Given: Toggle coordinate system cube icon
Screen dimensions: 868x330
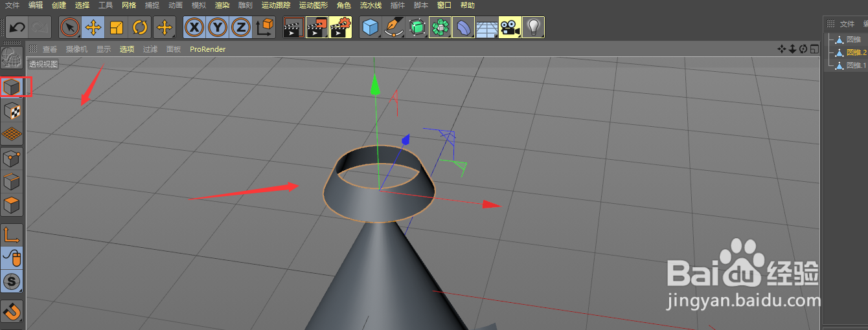Looking at the screenshot, I should (x=265, y=27).
